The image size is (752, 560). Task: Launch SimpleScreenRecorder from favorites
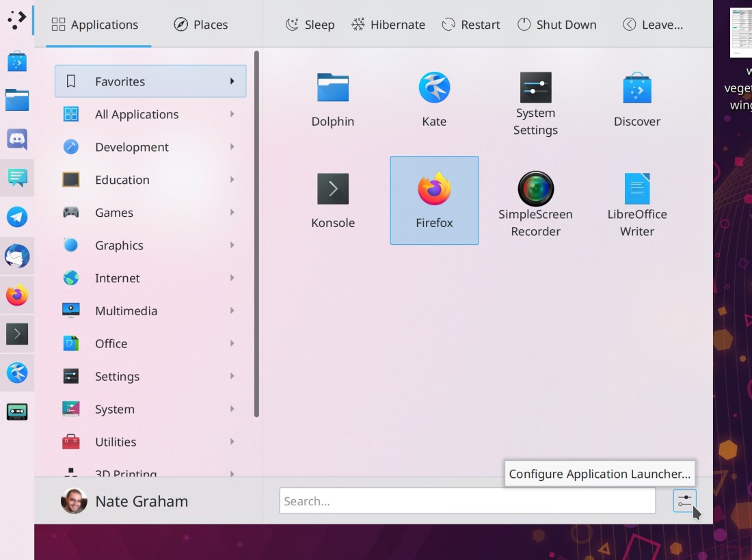point(535,201)
